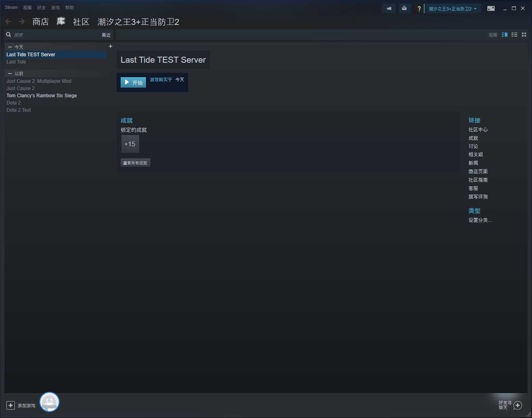Click the user avatar at the bottom
The image size is (532, 418).
click(49, 402)
